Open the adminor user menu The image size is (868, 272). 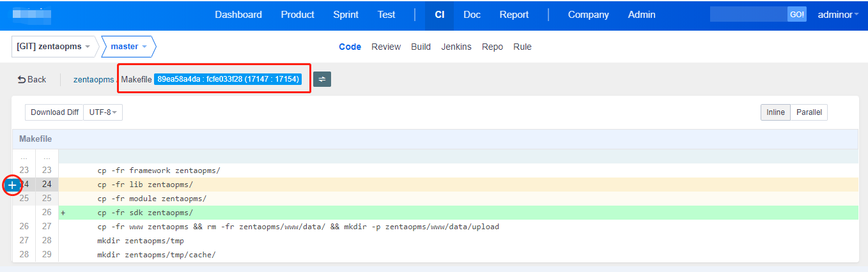[x=838, y=15]
